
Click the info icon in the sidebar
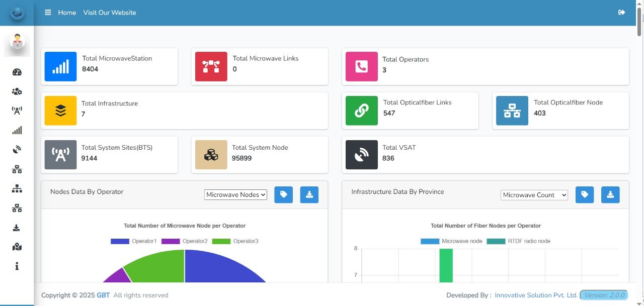coord(17,266)
